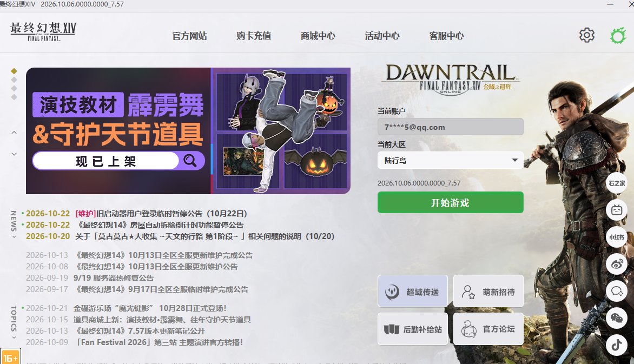Open the 官方网站 menu item

tap(190, 36)
